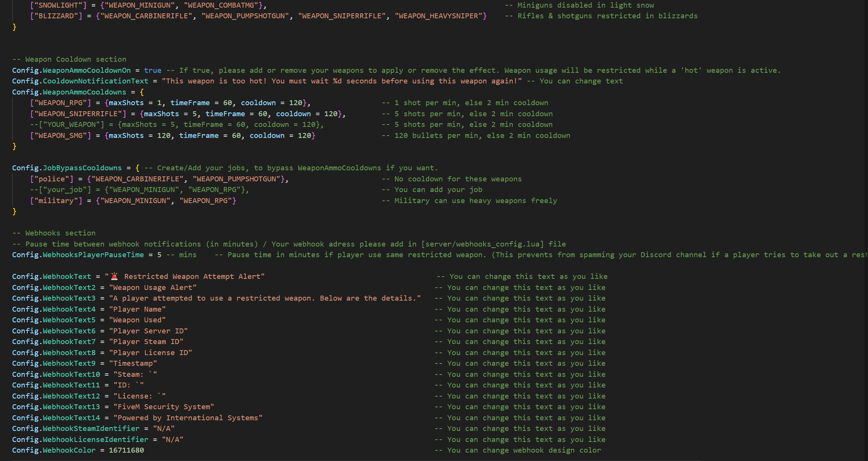868x461 pixels.
Task: Click the "Player License ID" string
Action: point(150,353)
